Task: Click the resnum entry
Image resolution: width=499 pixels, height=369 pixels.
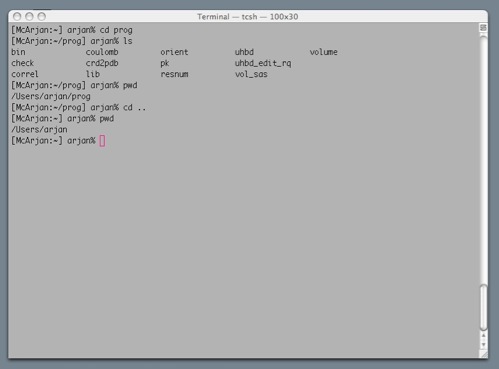Action: (x=174, y=74)
